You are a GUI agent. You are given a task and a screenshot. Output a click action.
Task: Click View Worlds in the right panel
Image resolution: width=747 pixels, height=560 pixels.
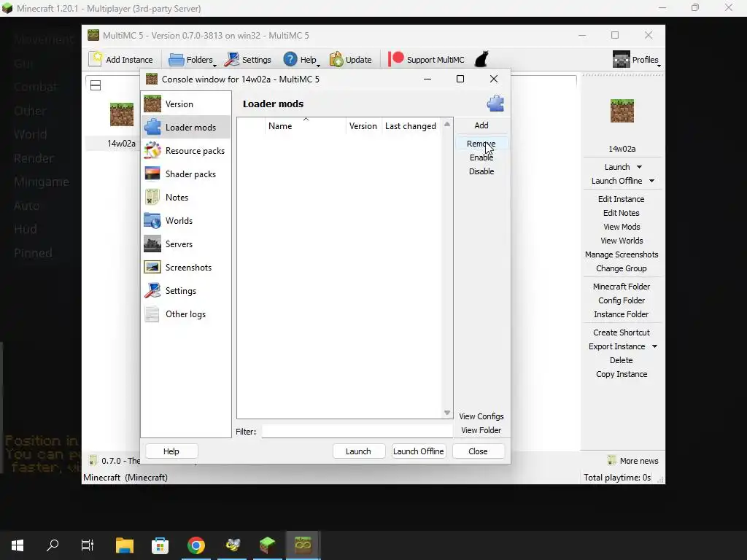coord(622,241)
